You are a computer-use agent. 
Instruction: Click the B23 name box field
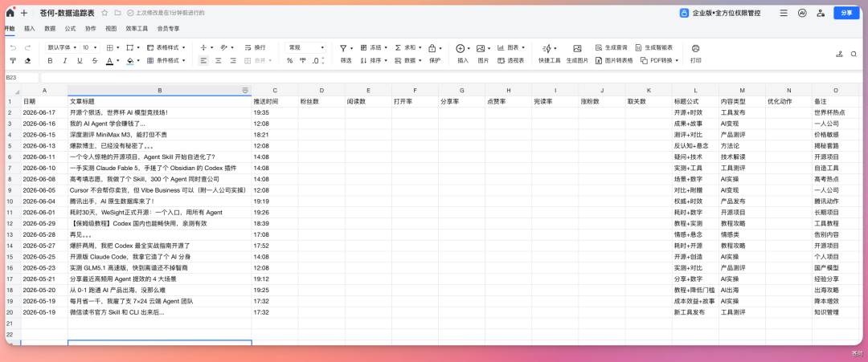[x=21, y=78]
